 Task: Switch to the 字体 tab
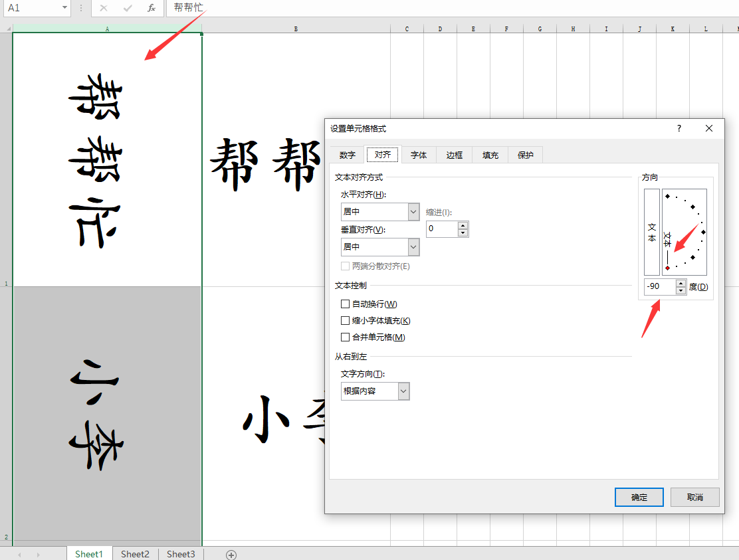pos(419,155)
